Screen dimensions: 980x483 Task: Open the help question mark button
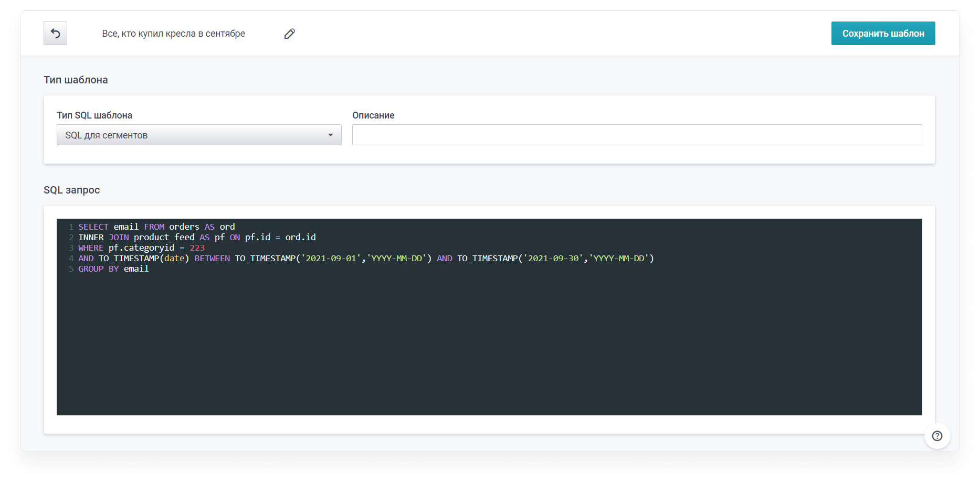click(x=937, y=436)
